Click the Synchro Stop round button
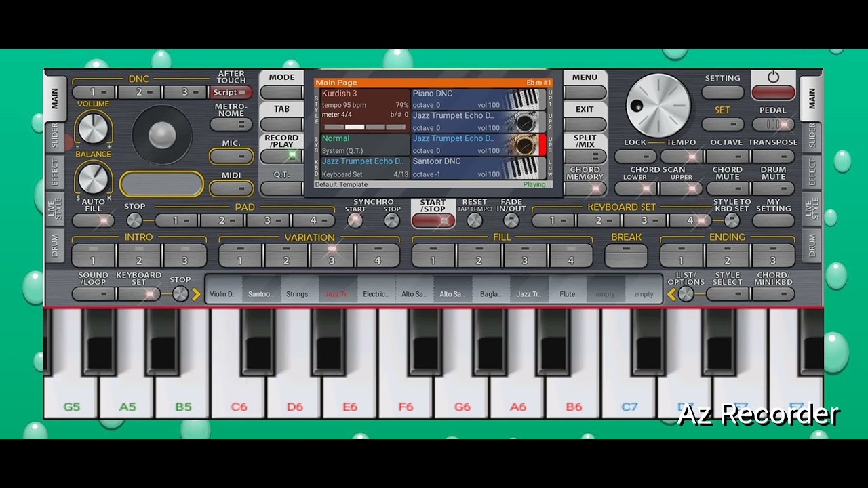Image resolution: width=868 pixels, height=488 pixels. point(392,220)
